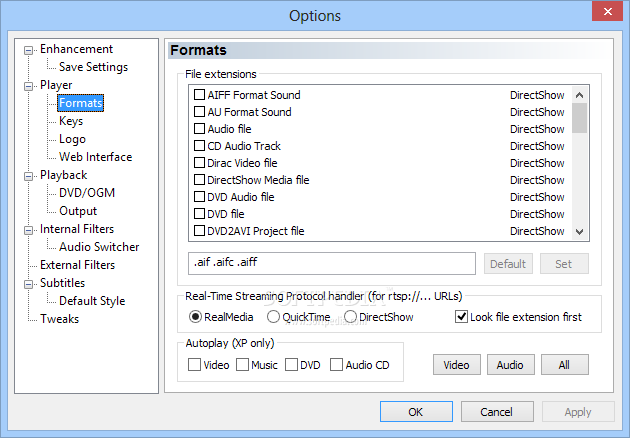Collapse the Player tree node

pyautogui.click(x=28, y=86)
